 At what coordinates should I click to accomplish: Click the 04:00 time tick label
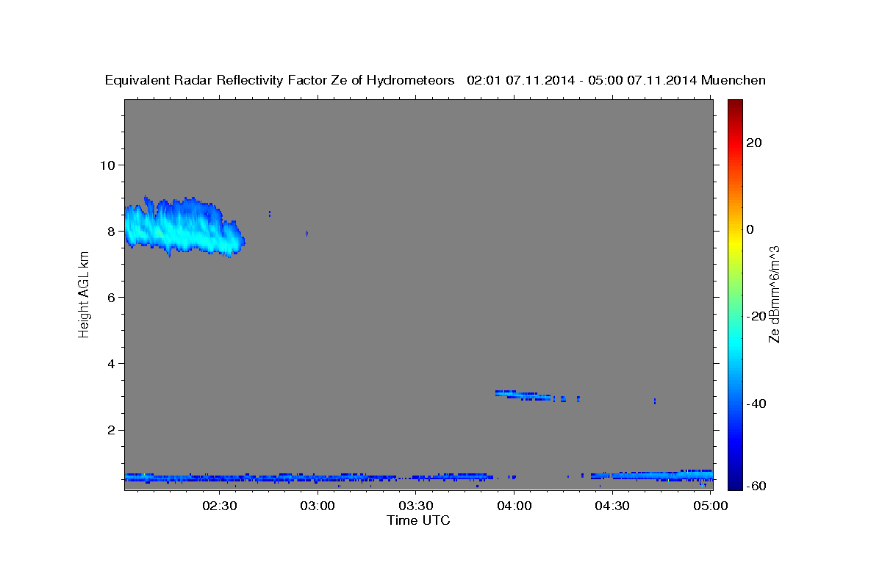[514, 506]
